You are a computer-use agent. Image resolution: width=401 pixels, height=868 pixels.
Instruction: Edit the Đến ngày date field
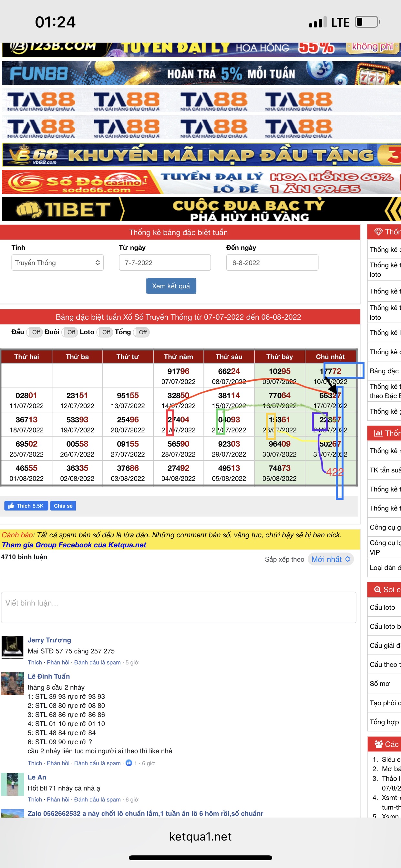tap(272, 263)
